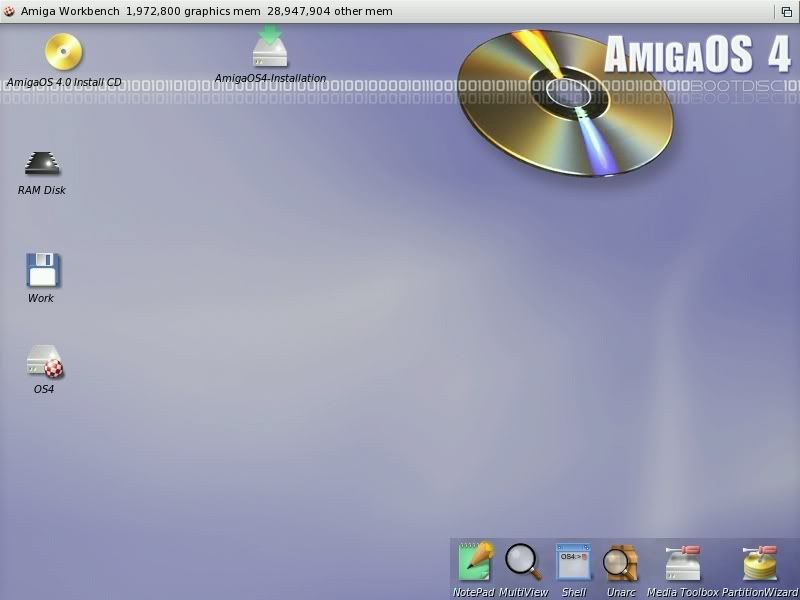The width and height of the screenshot is (800, 600).
Task: Click the '1,972,800 graphics mem' readout
Action: pyautogui.click(x=193, y=11)
